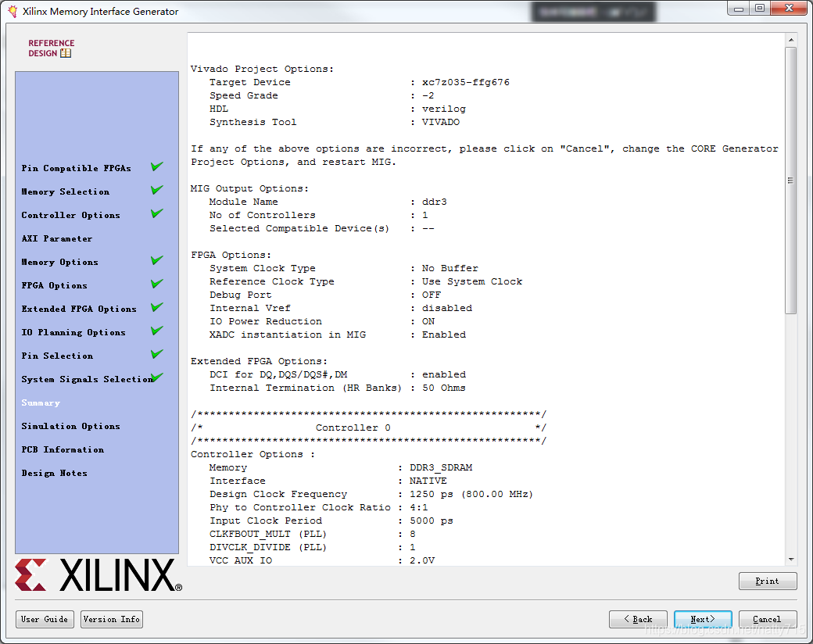Click the Next button
The width and height of the screenshot is (813, 644).
click(703, 618)
